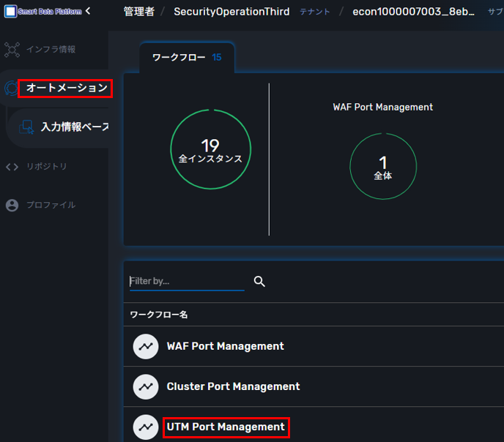Open the リポジトリ code brackets icon
504x442 pixels.
(x=12, y=167)
